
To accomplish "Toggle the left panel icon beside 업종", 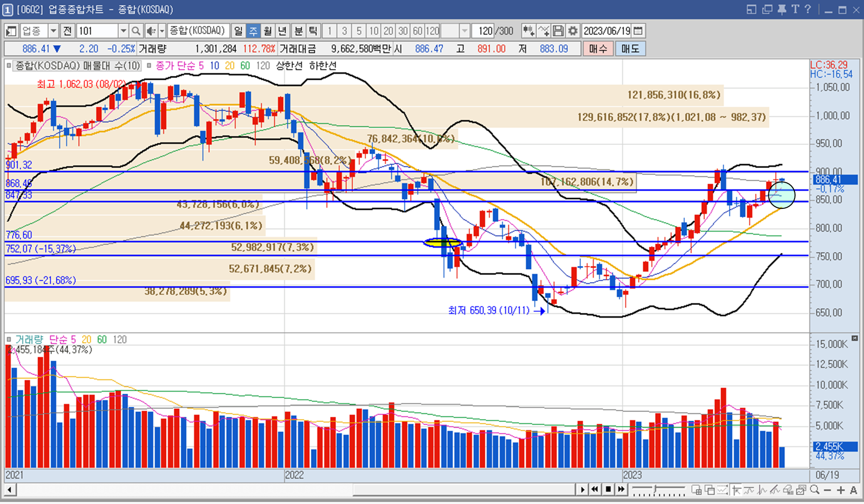I will [11, 31].
